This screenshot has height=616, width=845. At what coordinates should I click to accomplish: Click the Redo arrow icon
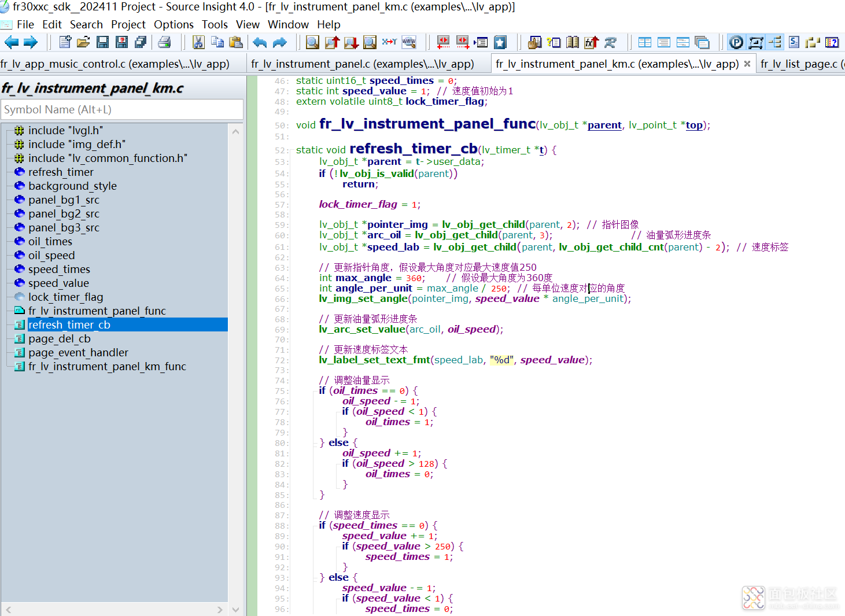click(280, 42)
